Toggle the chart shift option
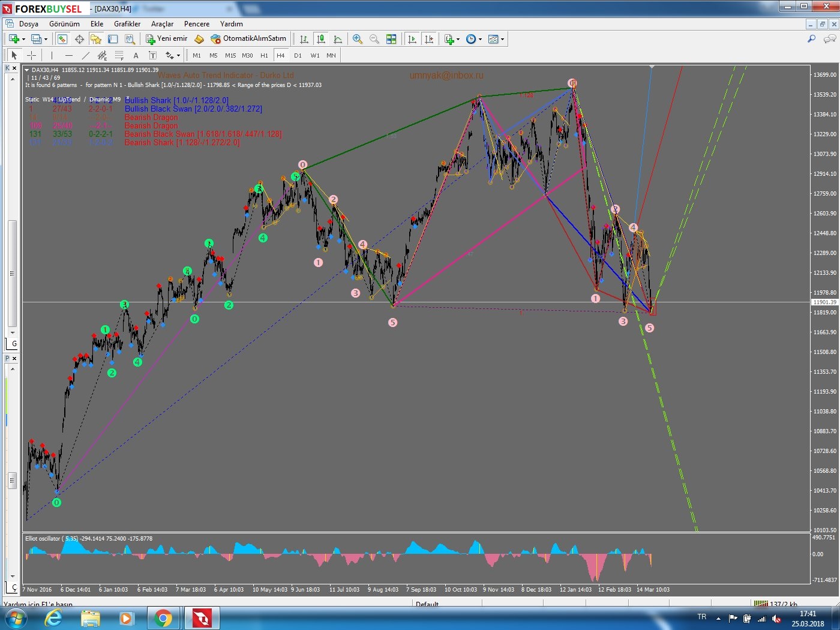Viewport: 840px width, 630px height. coord(430,39)
